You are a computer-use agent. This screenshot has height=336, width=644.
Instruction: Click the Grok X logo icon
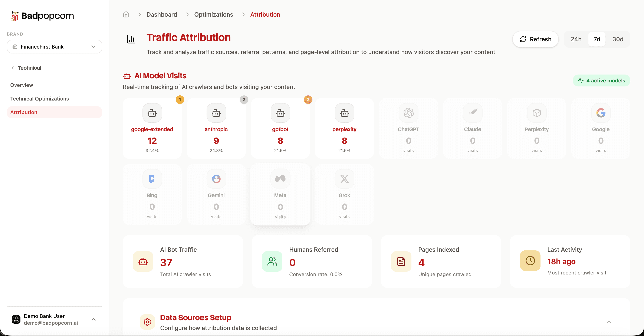point(344,179)
